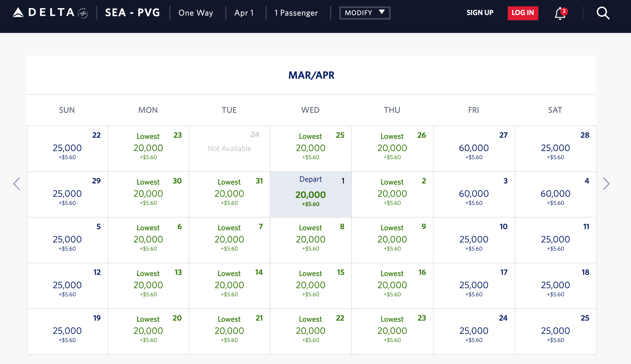The width and height of the screenshot is (631, 364).
Task: Go to previous weeks with left arrow
Action: coord(17,184)
